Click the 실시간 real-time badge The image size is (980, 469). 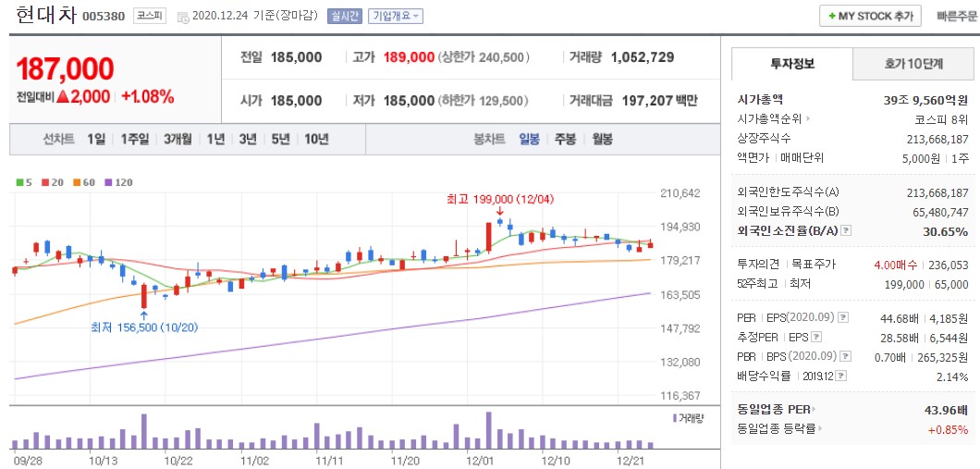pos(344,17)
